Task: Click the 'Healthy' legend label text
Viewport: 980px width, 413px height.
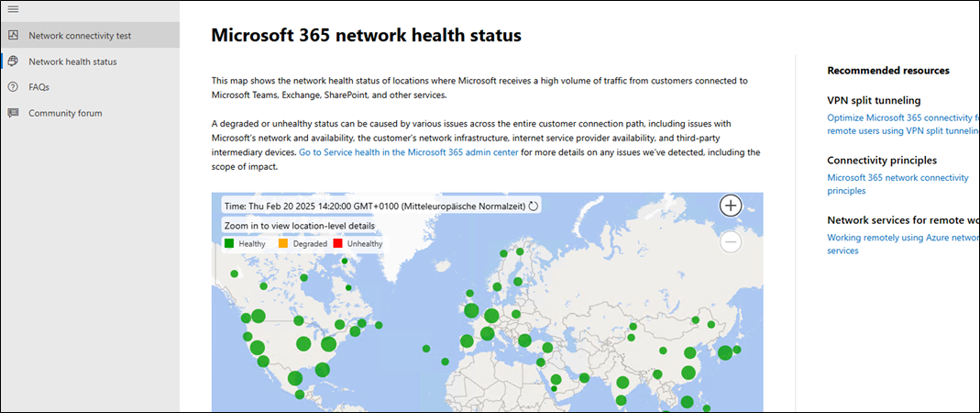Action: [x=252, y=244]
